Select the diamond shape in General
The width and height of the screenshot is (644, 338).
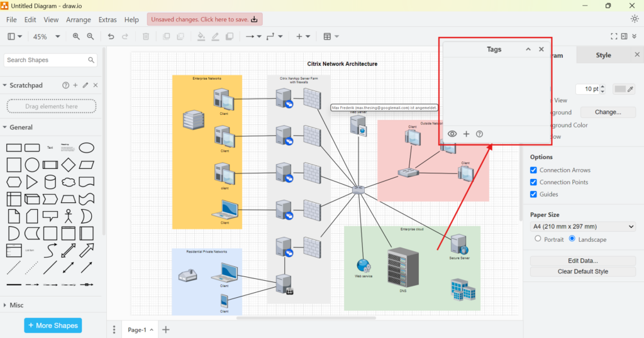coord(68,165)
